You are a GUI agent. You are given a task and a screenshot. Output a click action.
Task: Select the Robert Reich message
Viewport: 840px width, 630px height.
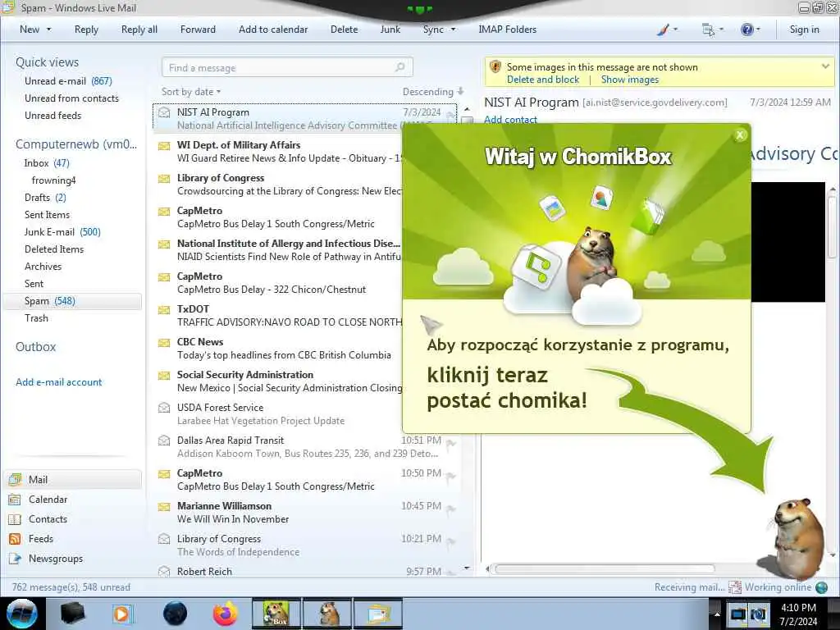tap(305, 572)
